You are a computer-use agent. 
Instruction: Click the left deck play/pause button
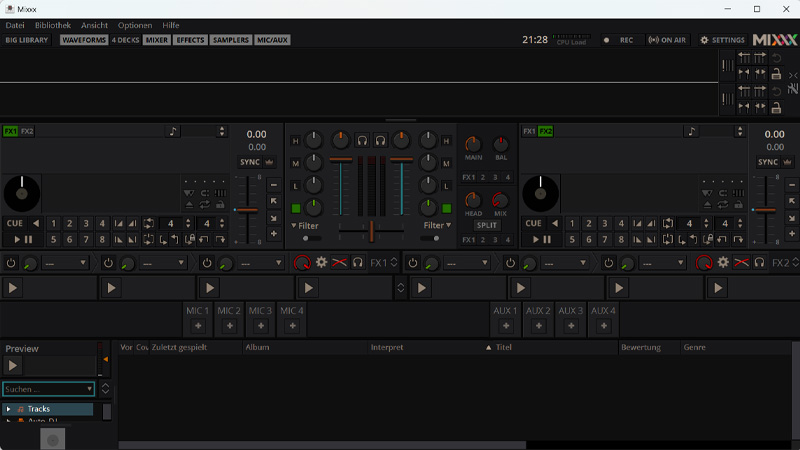(23, 240)
